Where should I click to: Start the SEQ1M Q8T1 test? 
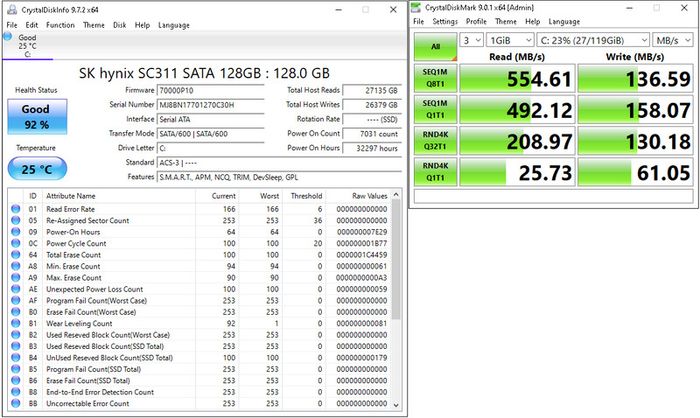point(435,78)
